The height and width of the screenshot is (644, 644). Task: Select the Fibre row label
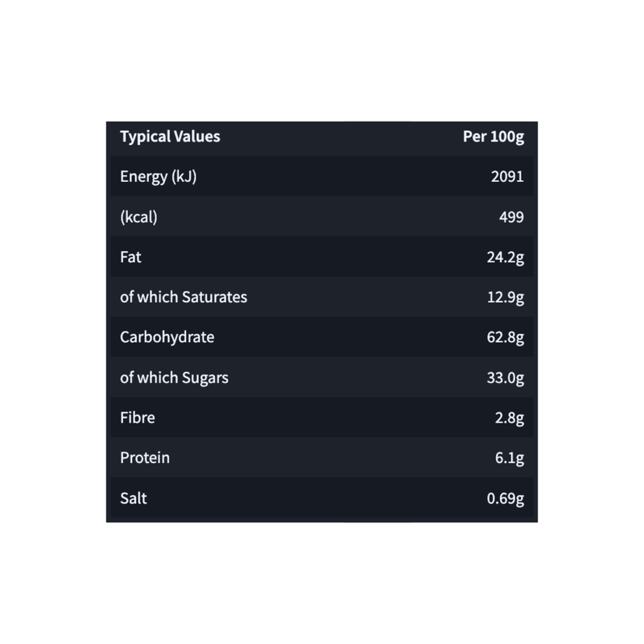pyautogui.click(x=138, y=418)
